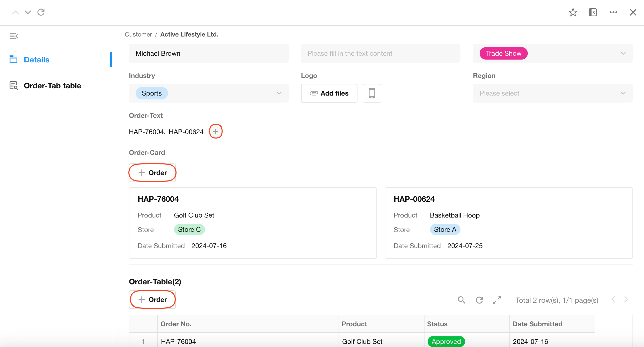Expand the Trade Show source dropdown
This screenshot has width=644, height=347.
(x=623, y=53)
